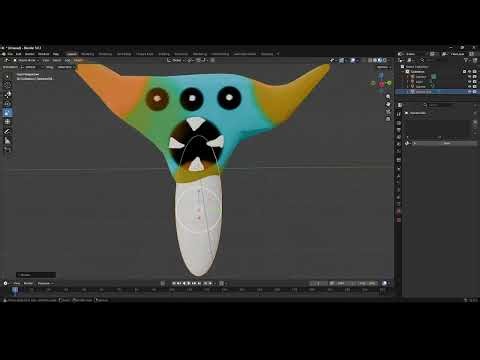This screenshot has width=480, height=360.
Task: Toggle auto keying in timeline
Action: coord(163,283)
